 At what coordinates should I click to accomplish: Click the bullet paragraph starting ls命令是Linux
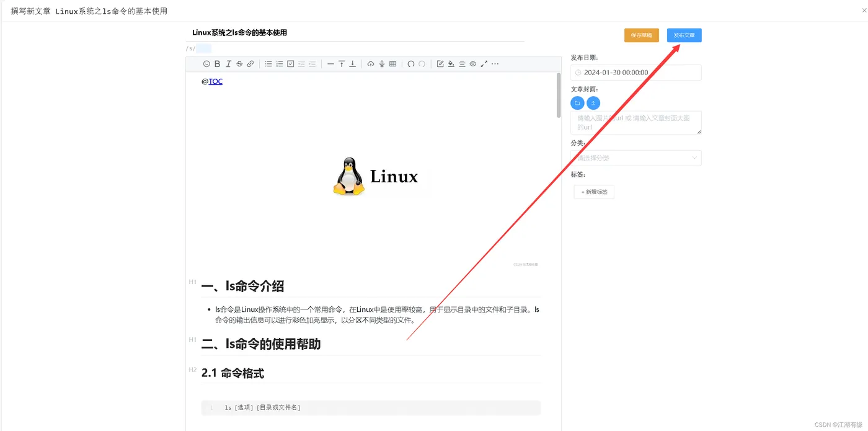(377, 315)
